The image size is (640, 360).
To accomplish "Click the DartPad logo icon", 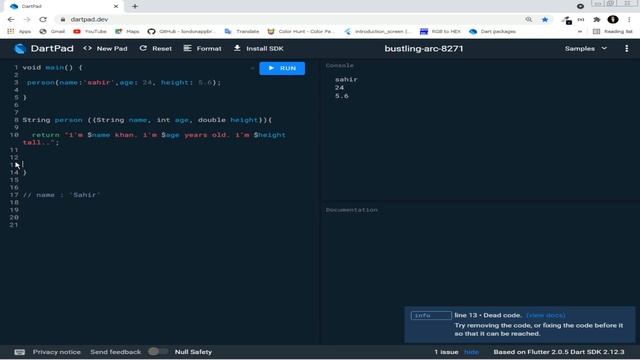I will pos(20,49).
